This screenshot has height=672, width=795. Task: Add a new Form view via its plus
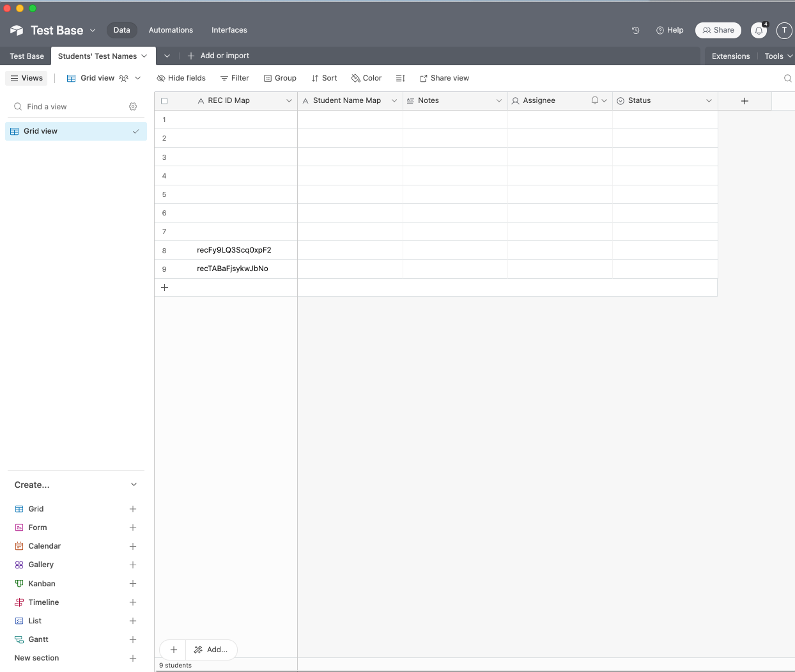coord(133,527)
